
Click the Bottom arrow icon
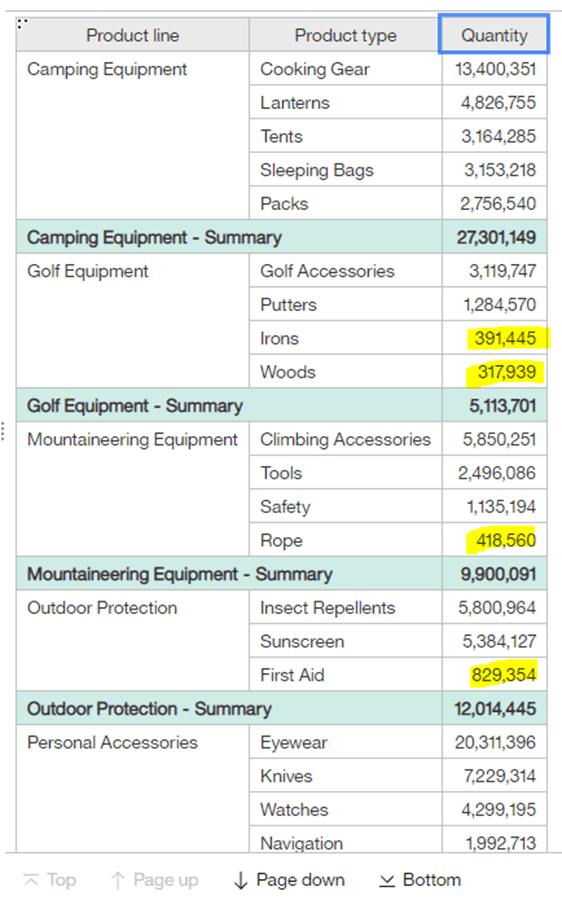coord(387,880)
